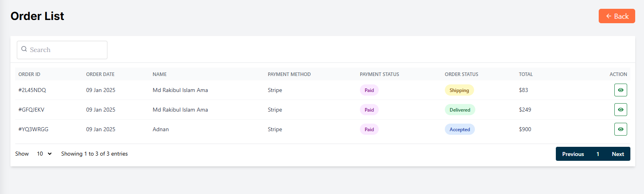Click the Accepted status badge
This screenshot has width=644, height=194.
[x=459, y=130]
